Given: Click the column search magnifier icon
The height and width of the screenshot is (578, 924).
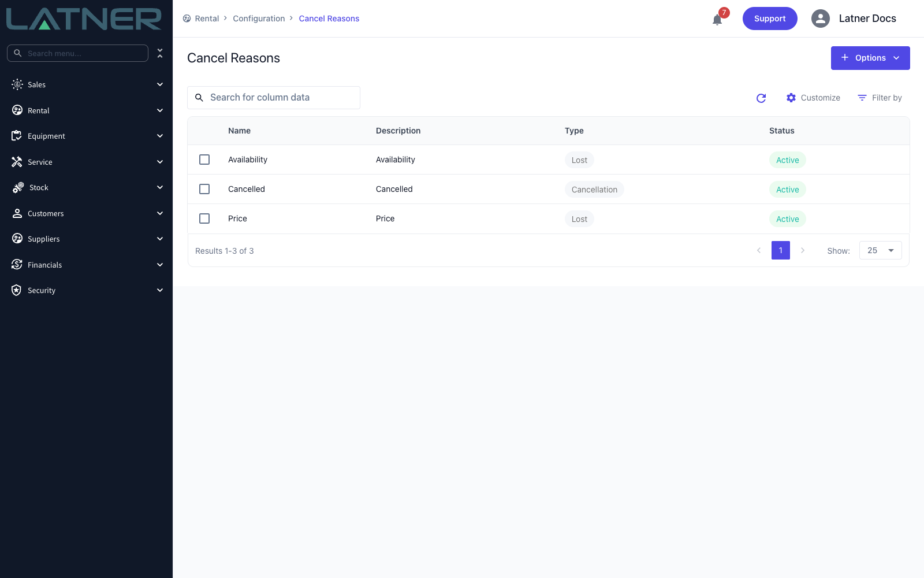Looking at the screenshot, I should 199,98.
